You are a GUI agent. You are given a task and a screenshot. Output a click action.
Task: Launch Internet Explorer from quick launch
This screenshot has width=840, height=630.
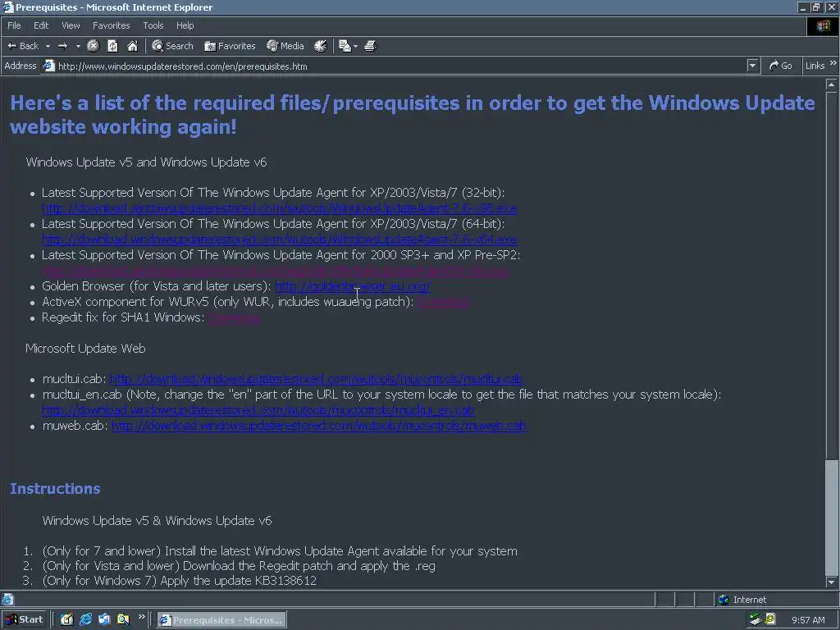[x=85, y=620]
